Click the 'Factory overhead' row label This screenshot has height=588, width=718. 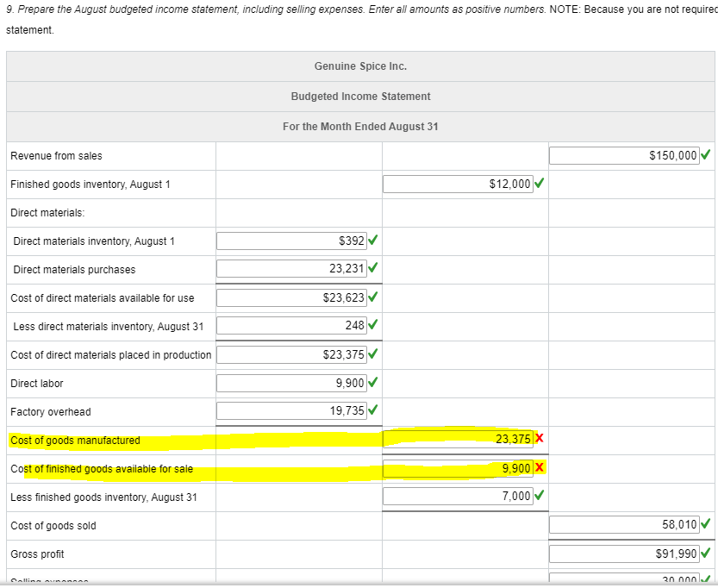point(51,412)
